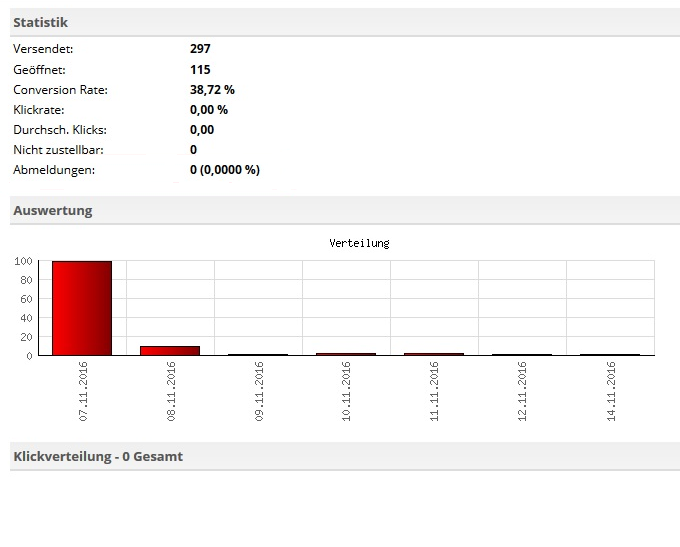Select the Versendet label
Screen dimensions: 680x547
[x=43, y=49]
